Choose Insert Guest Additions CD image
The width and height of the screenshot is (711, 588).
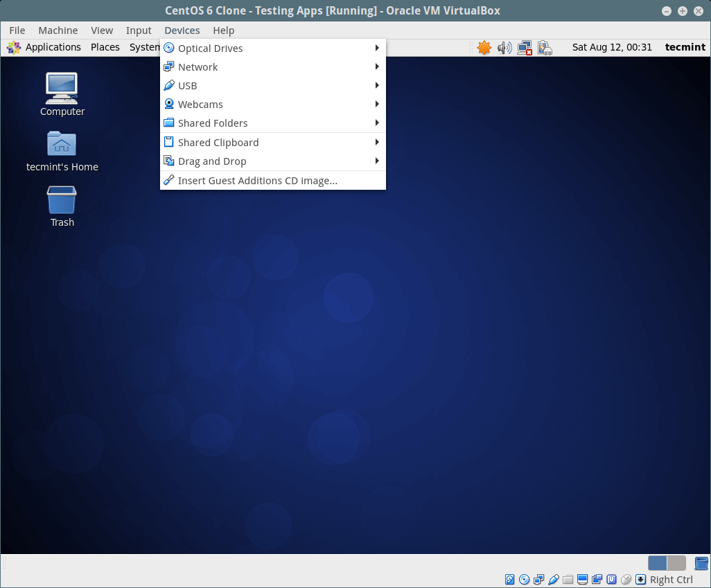[257, 181]
